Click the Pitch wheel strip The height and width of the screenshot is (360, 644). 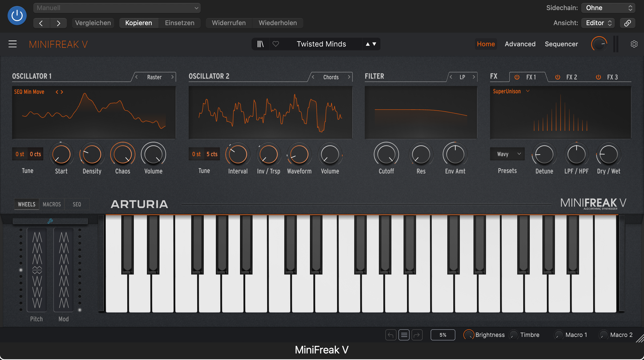tap(37, 270)
